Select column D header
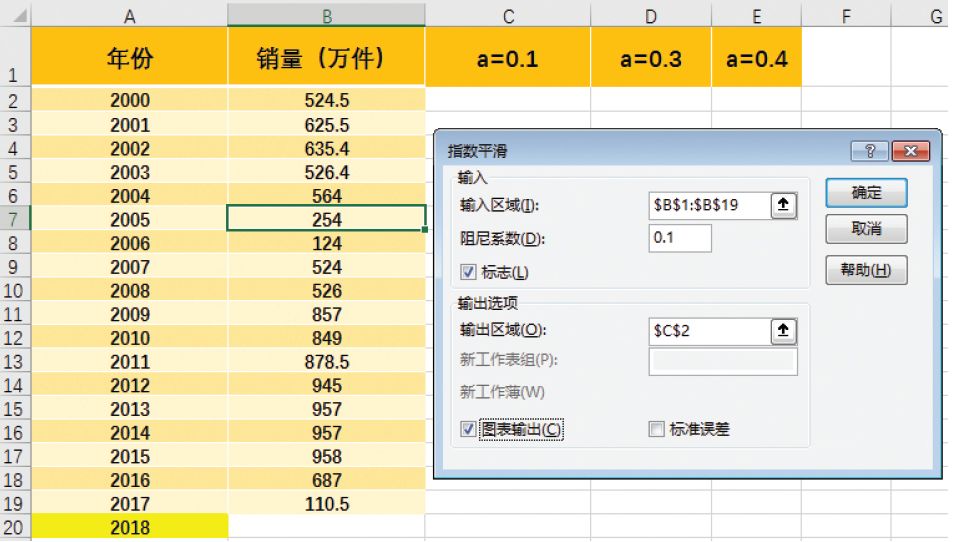 pos(650,16)
